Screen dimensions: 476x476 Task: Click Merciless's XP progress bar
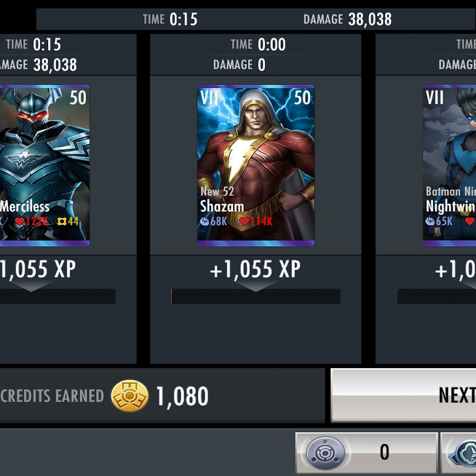[x=58, y=296]
